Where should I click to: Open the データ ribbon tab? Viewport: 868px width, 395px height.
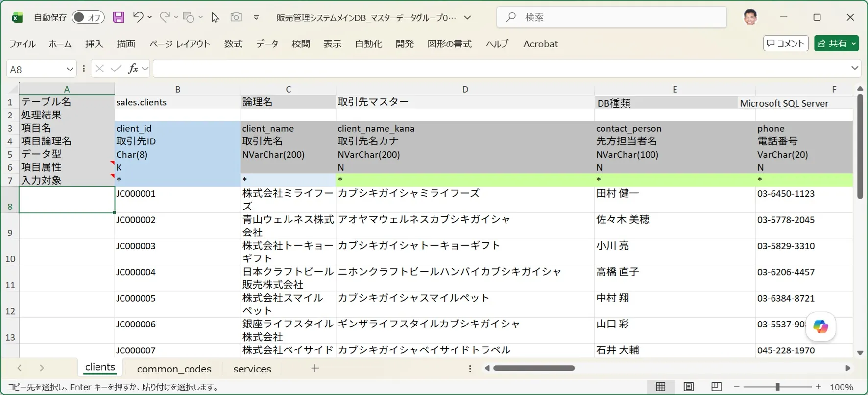(x=267, y=44)
